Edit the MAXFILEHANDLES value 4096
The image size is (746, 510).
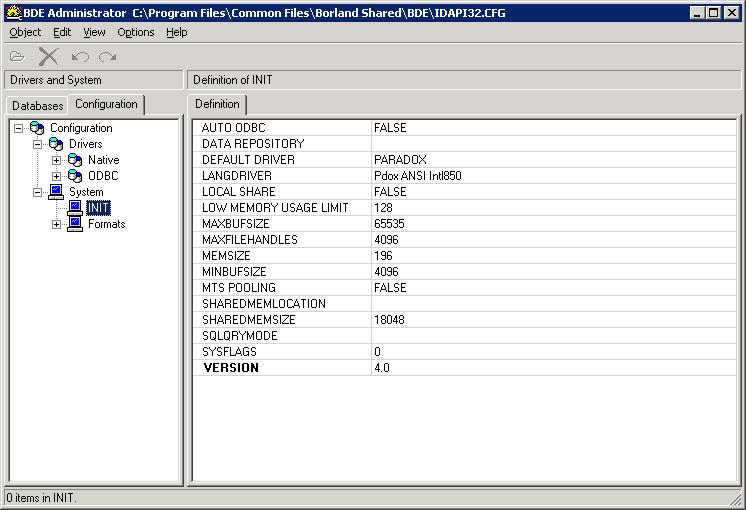553,240
